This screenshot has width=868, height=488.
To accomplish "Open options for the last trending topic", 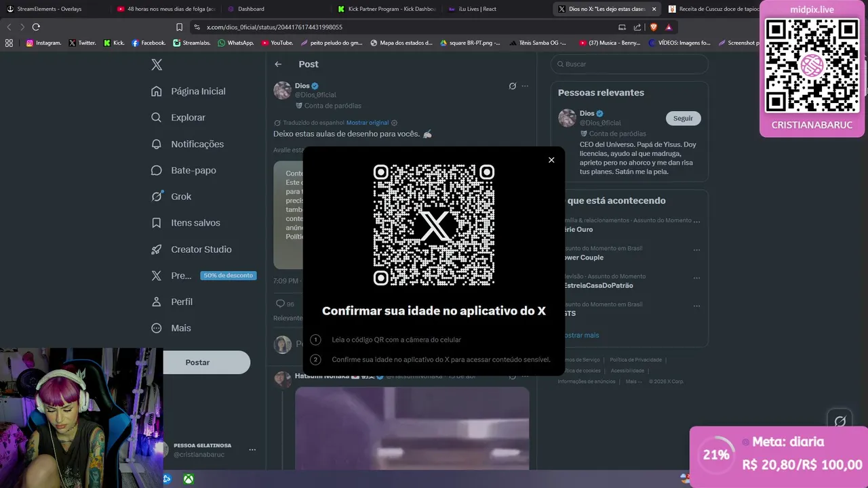I will [696, 305].
